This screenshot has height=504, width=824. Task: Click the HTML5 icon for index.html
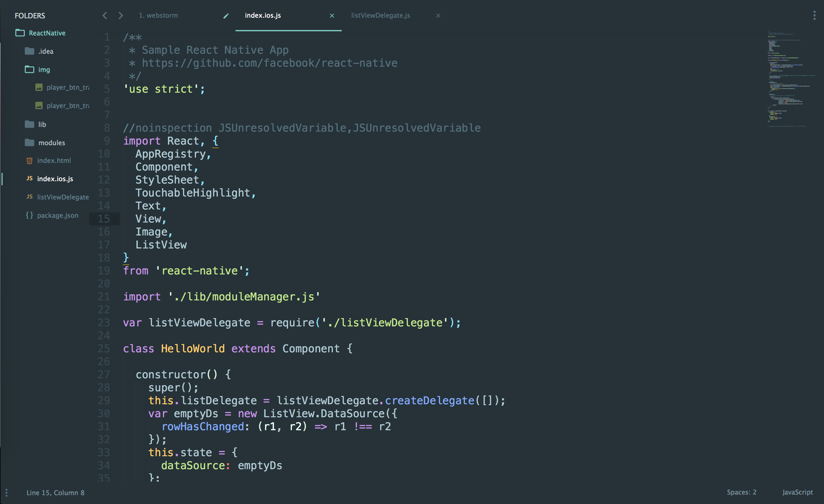(x=30, y=161)
